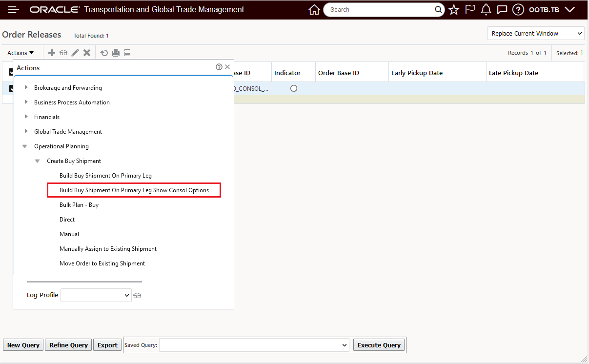
Task: Sort by the Indicator column header
Action: 287,73
